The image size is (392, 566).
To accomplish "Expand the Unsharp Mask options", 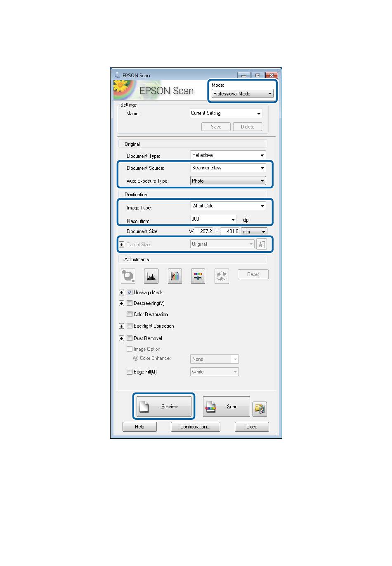I will point(121,293).
